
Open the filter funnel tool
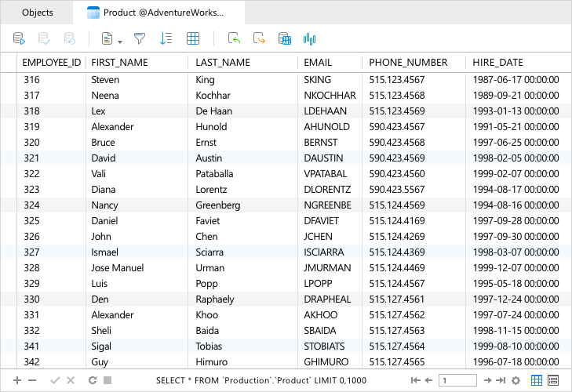[x=140, y=38]
